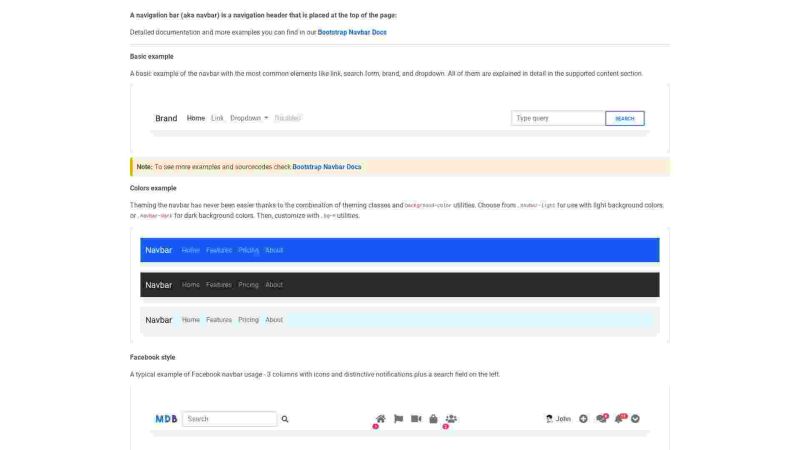Click the MDB logo in Facebook navbar

pyautogui.click(x=166, y=419)
